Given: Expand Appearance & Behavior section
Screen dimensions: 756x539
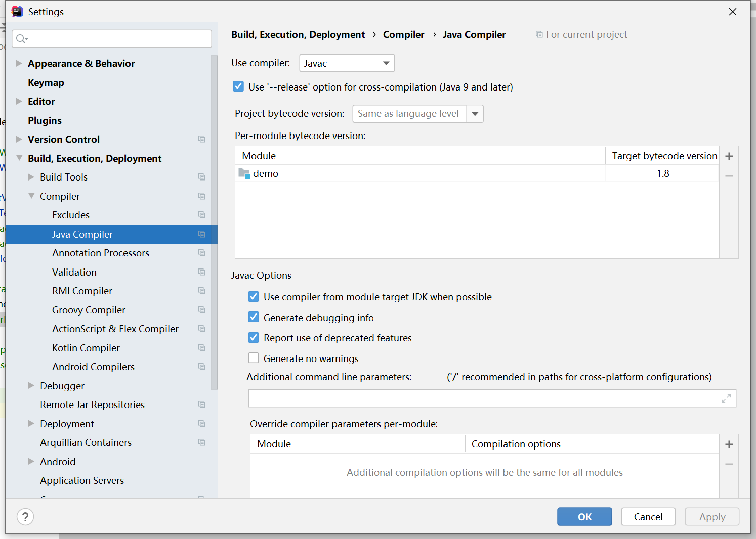Looking at the screenshot, I should (19, 63).
